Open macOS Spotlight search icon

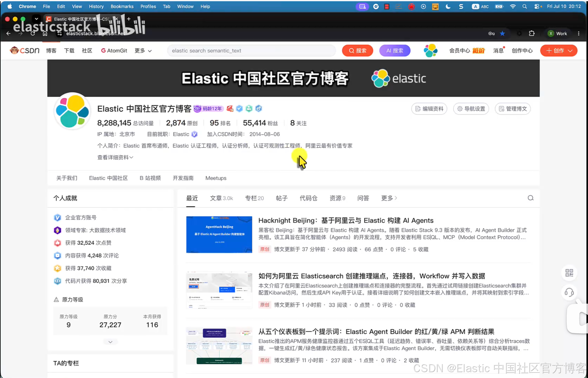pos(524,6)
